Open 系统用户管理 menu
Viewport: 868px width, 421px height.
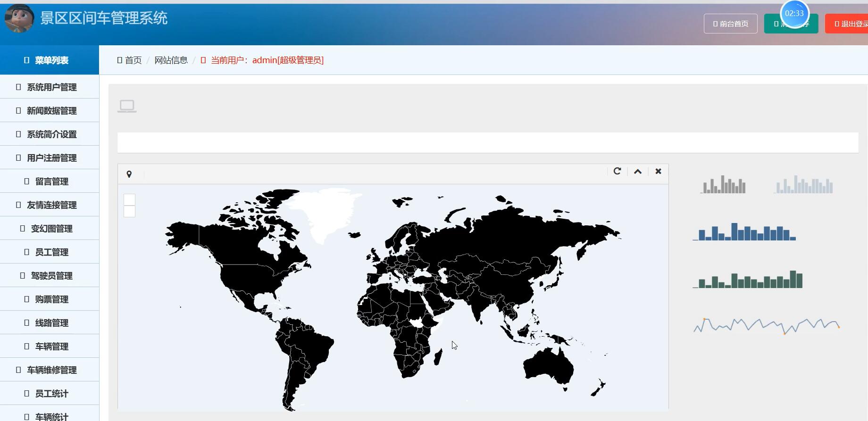coord(51,87)
